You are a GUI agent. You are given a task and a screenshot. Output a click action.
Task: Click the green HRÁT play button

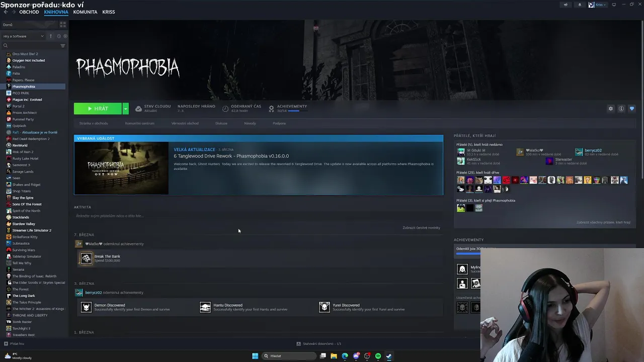pos(98,109)
